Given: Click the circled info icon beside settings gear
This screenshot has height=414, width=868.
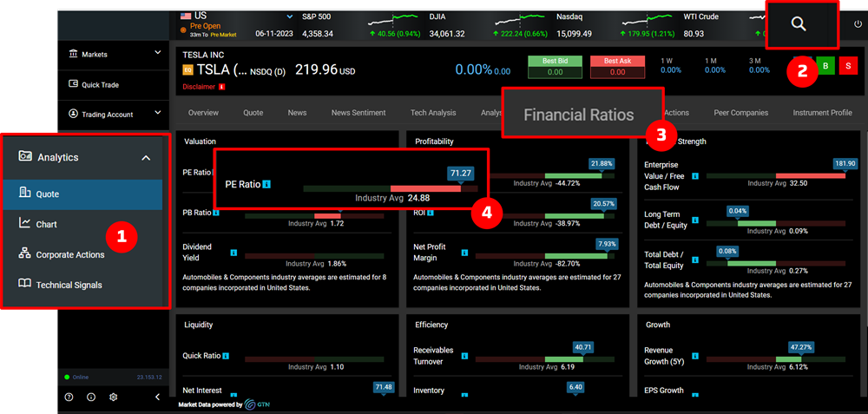Looking at the screenshot, I should pos(91,397).
